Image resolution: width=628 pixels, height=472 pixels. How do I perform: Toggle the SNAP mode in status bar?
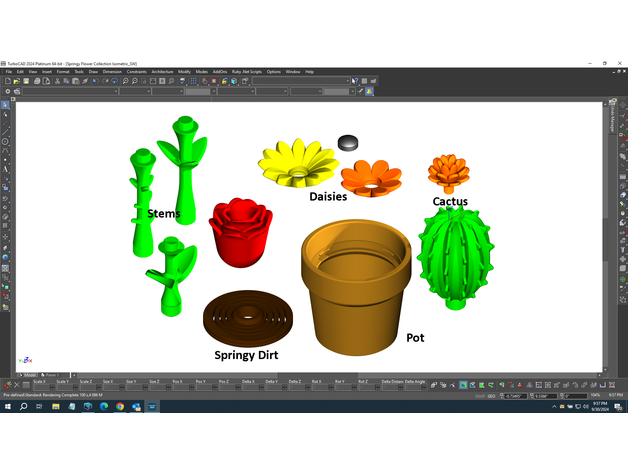click(x=481, y=396)
